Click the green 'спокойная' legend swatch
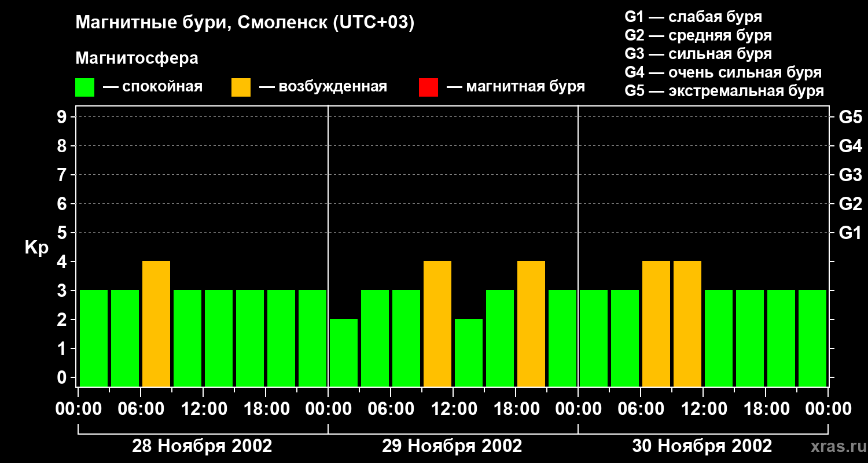This screenshot has height=463, width=868. click(x=84, y=87)
